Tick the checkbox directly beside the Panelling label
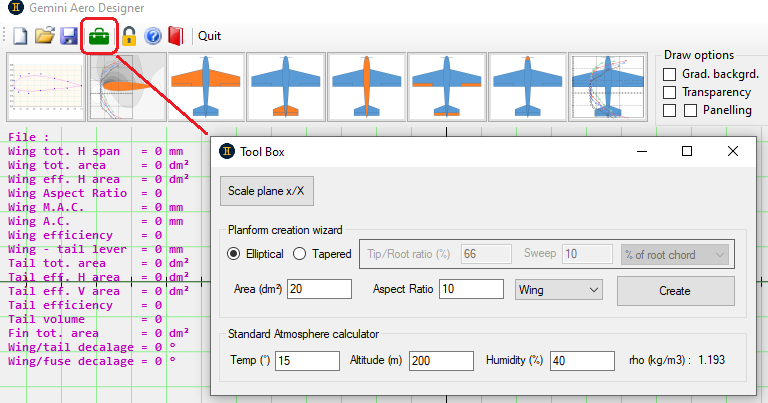Screen dimensions: 768x403 point(690,110)
